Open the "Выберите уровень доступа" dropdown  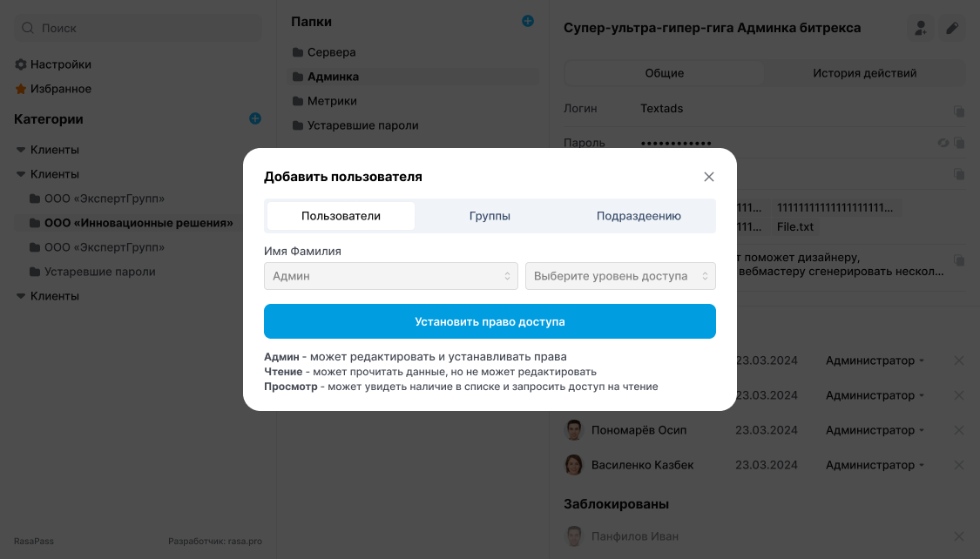620,274
